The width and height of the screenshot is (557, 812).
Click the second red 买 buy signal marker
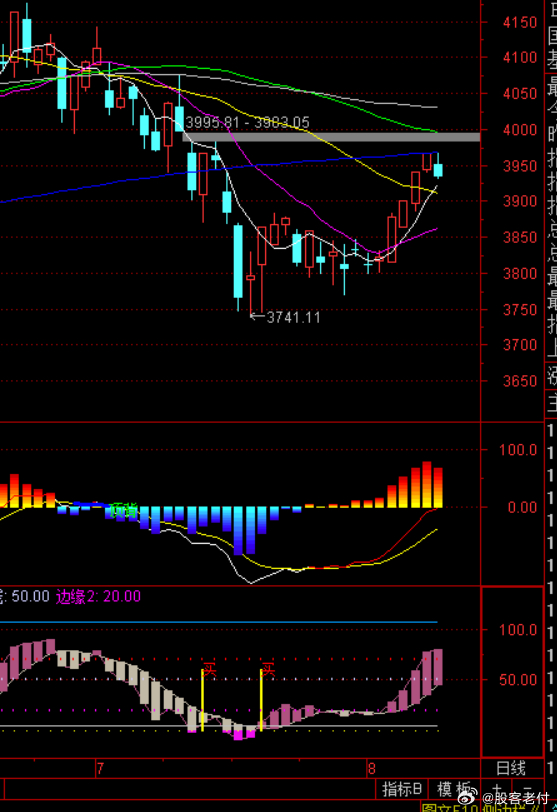[x=268, y=669]
